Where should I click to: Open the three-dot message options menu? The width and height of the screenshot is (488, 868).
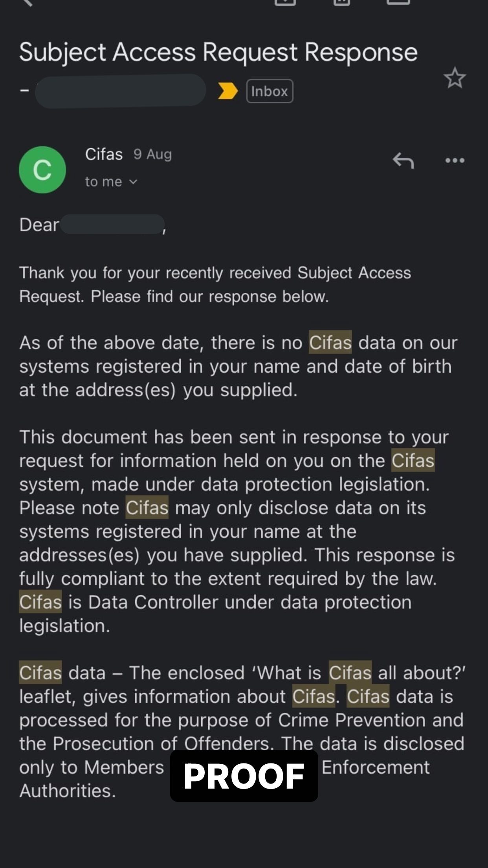455,160
